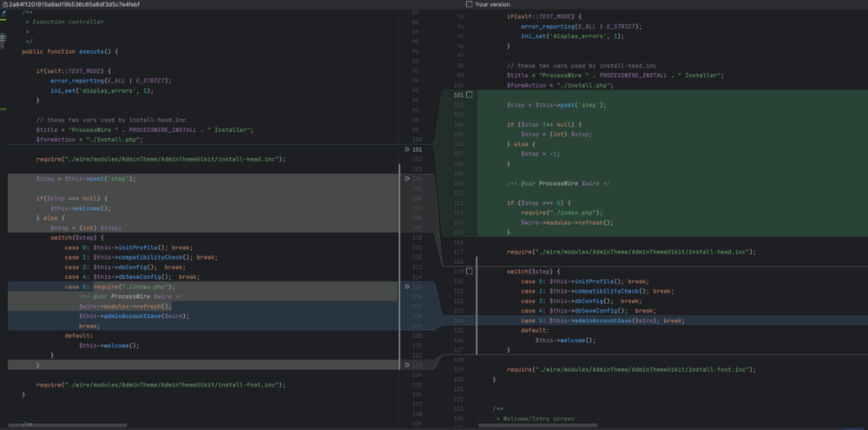868x430 pixels.
Task: Click the 'Your version' panel title
Action: (493, 4)
